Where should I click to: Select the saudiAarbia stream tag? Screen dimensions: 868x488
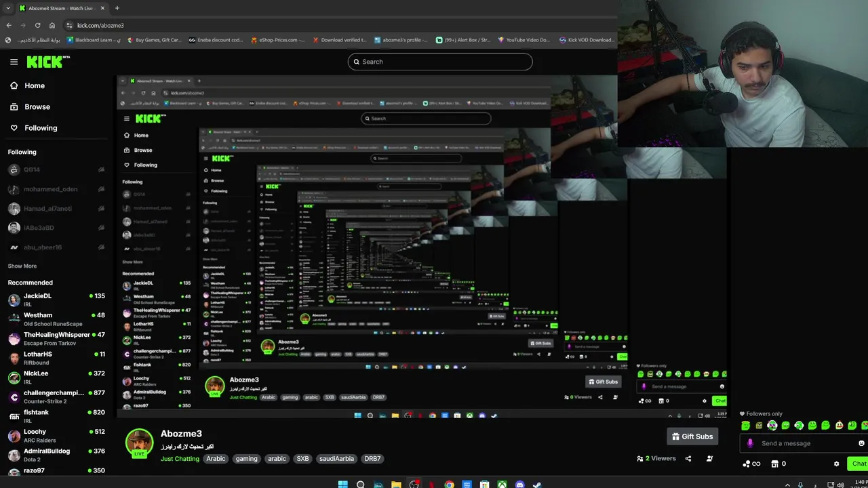[336, 459]
